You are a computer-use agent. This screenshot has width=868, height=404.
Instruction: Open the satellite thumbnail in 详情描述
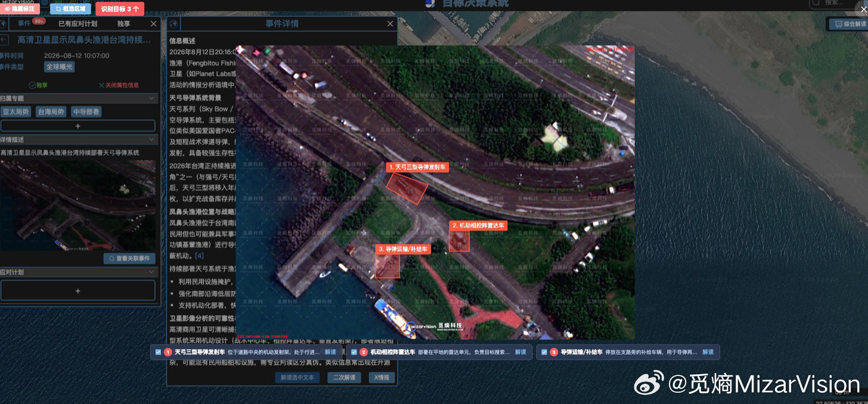(x=77, y=205)
